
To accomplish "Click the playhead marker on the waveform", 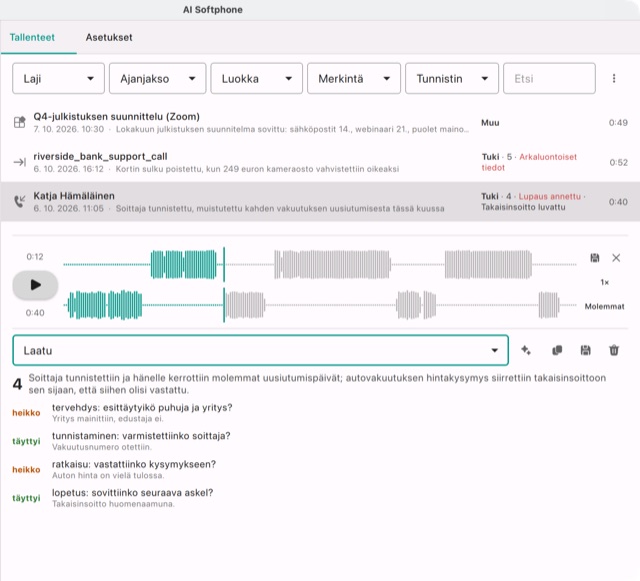I will tap(224, 285).
